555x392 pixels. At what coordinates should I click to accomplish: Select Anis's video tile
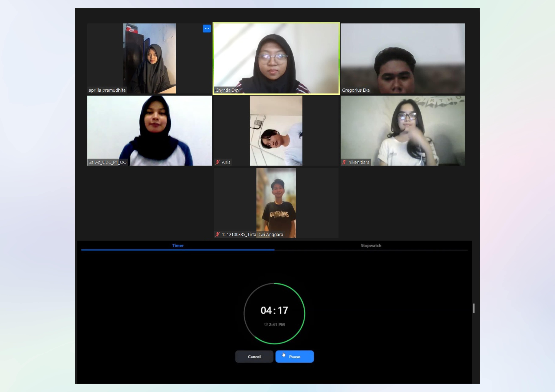(276, 131)
